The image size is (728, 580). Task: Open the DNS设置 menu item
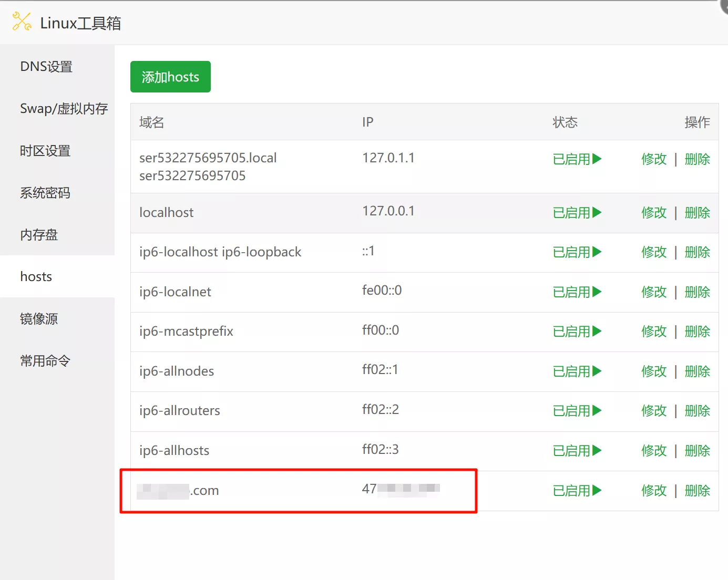point(46,67)
